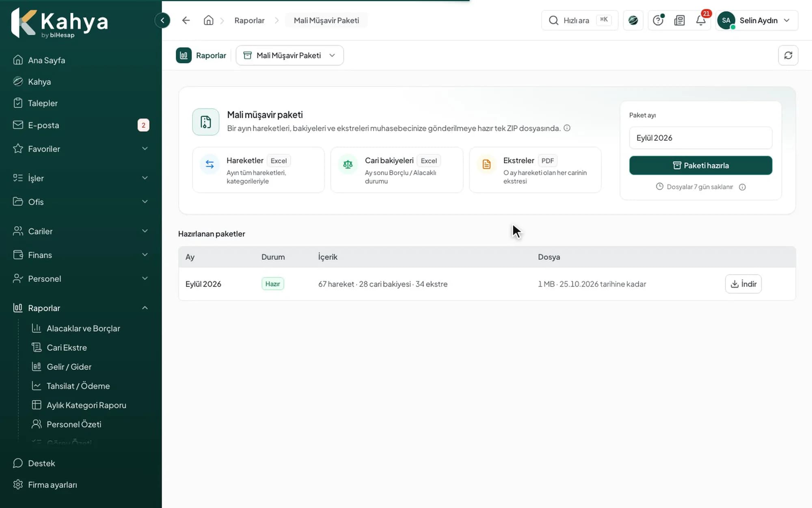Open Talepler in sidebar
The width and height of the screenshot is (812, 508).
pos(80,103)
